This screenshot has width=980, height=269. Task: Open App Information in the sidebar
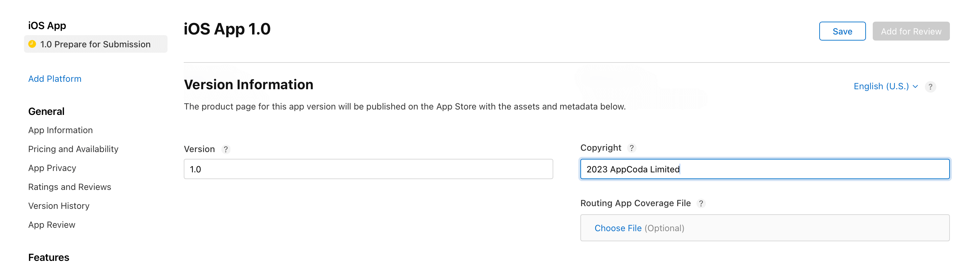point(60,130)
